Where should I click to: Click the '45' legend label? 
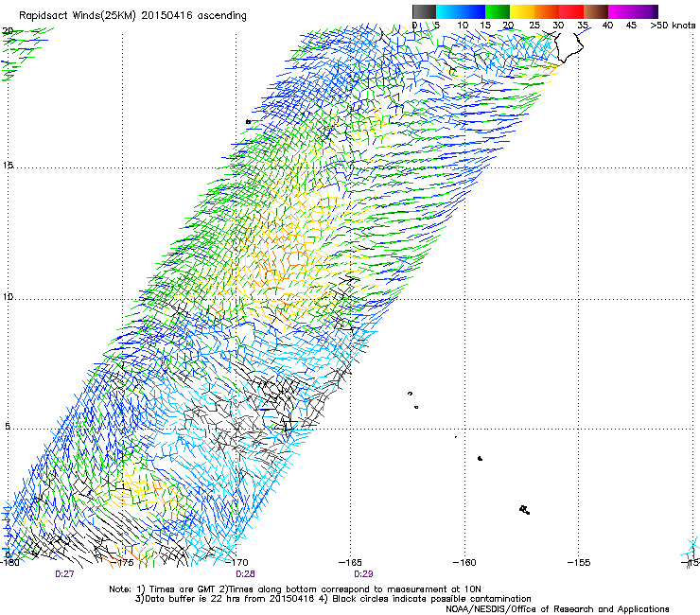tap(631, 26)
